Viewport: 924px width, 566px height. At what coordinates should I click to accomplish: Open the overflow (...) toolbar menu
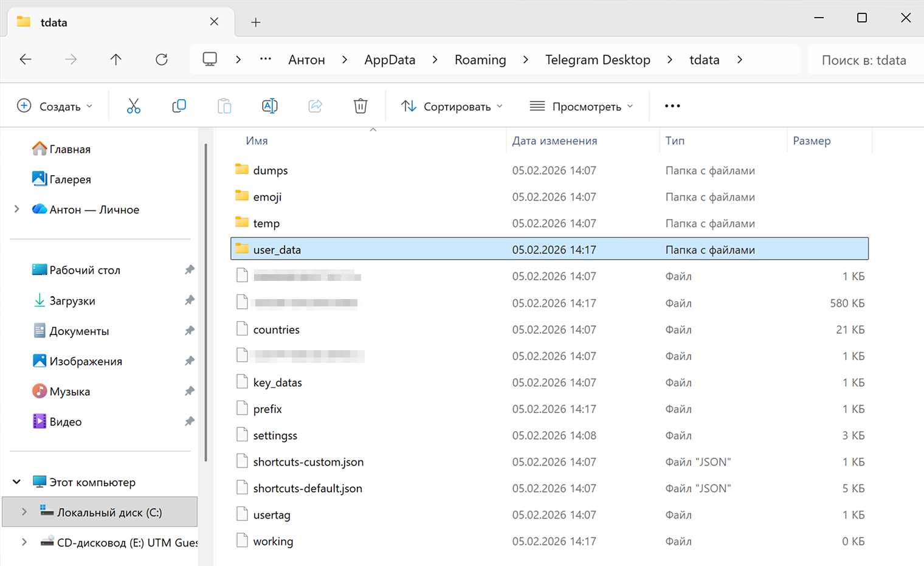tap(672, 106)
